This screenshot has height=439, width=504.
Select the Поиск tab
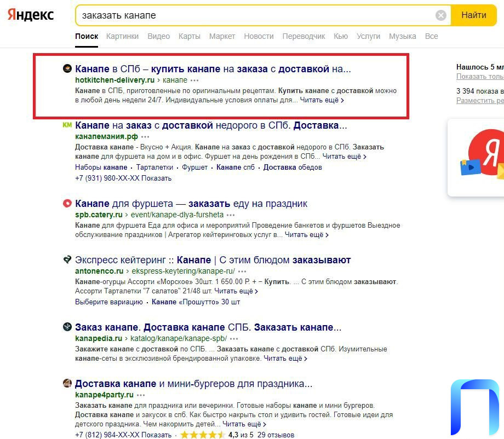click(87, 36)
